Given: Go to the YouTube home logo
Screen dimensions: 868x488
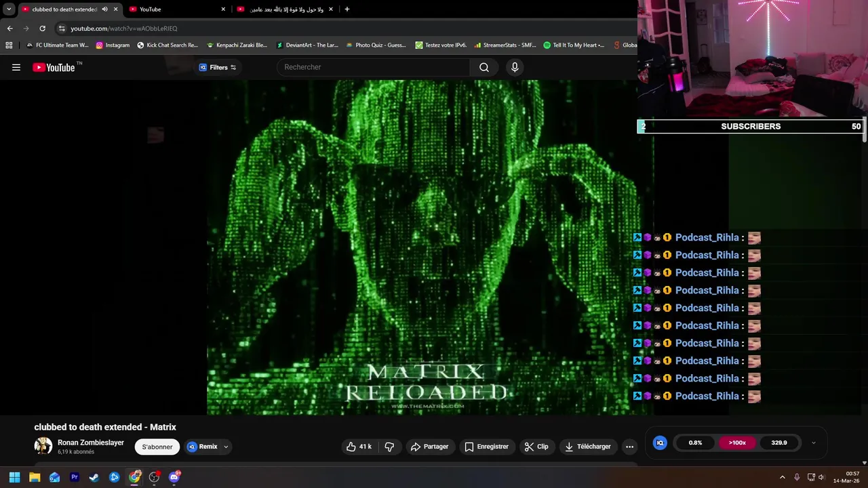Looking at the screenshot, I should [54, 67].
